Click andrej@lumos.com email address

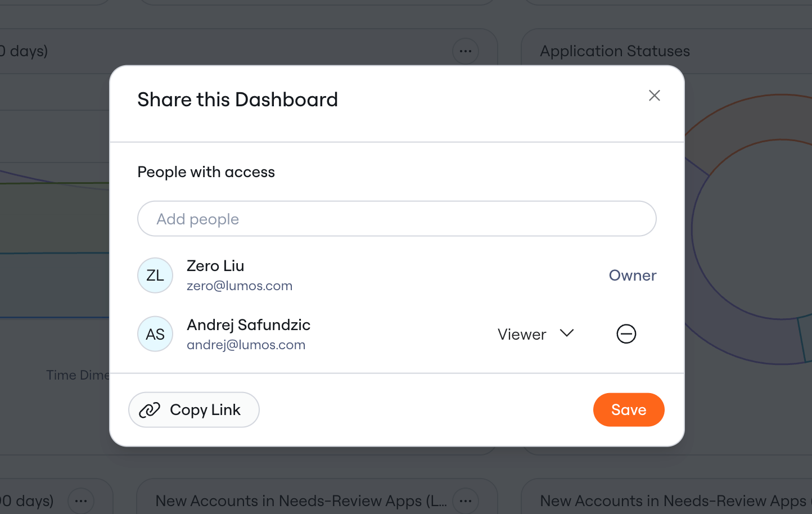(246, 345)
